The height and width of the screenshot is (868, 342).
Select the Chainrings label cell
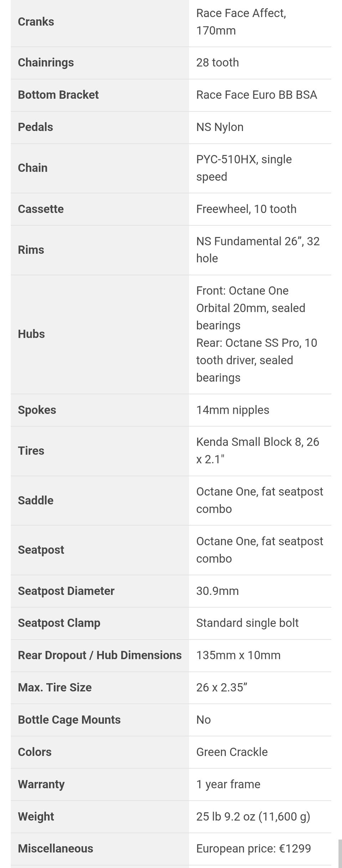click(46, 62)
